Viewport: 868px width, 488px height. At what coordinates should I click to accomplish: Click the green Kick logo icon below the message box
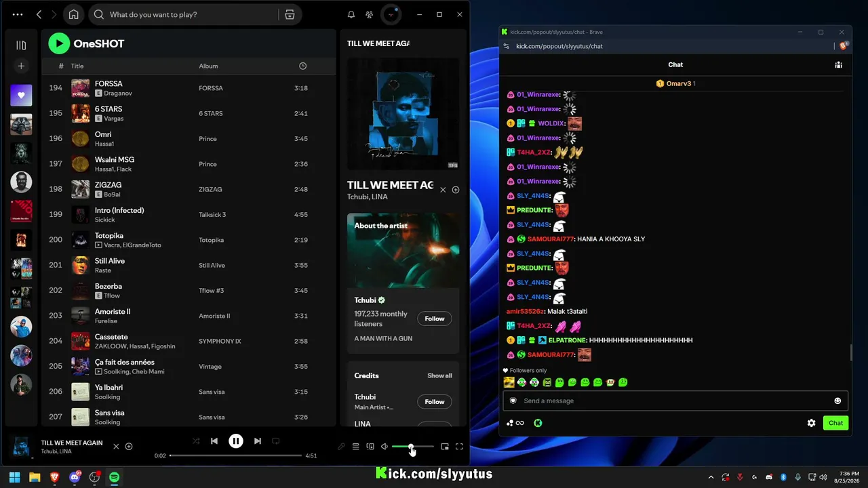538,423
